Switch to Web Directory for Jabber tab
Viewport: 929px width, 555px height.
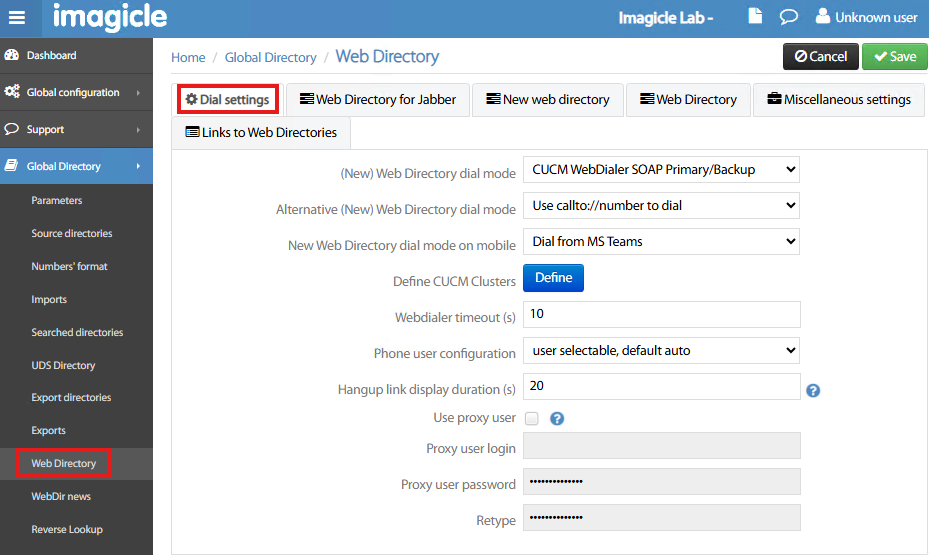[378, 99]
